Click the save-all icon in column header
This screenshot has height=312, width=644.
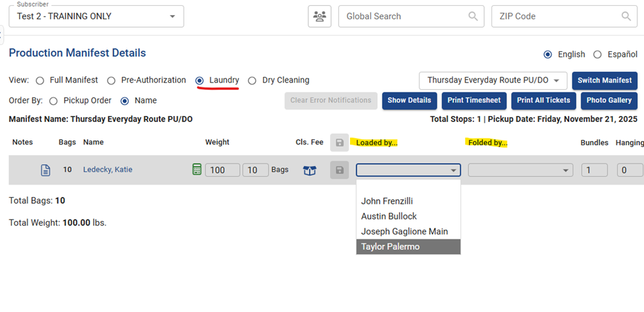click(x=340, y=142)
